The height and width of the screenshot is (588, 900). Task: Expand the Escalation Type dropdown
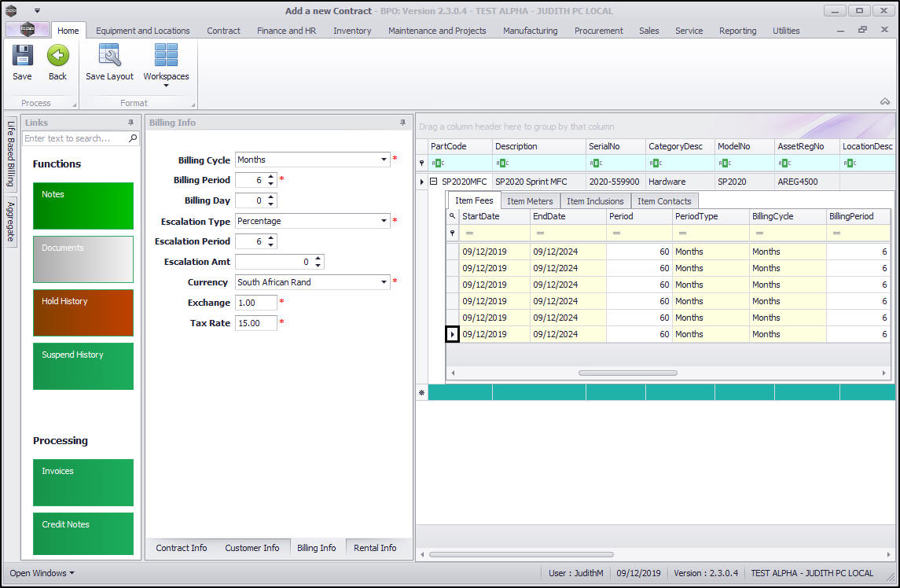384,221
